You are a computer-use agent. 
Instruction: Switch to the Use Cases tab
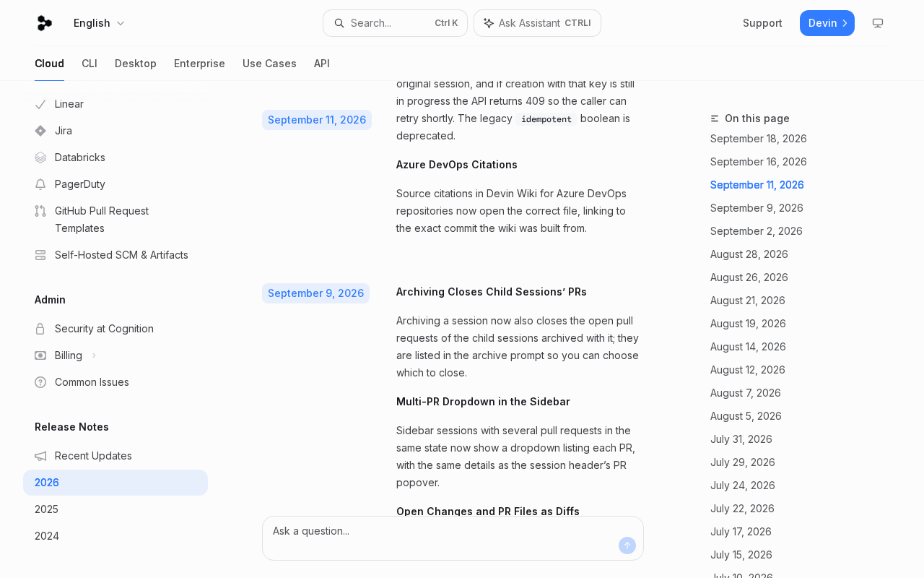pyautogui.click(x=269, y=64)
